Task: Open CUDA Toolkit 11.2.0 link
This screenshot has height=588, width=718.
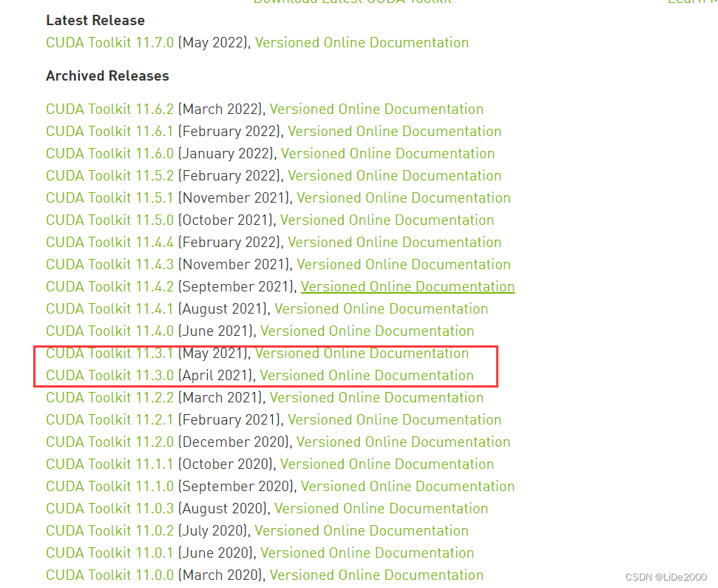Action: (x=110, y=442)
